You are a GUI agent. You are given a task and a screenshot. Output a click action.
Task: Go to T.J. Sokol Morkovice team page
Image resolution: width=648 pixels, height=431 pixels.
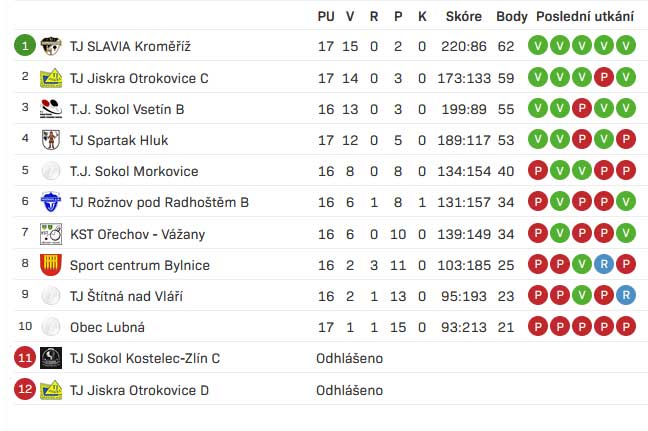click(x=134, y=171)
